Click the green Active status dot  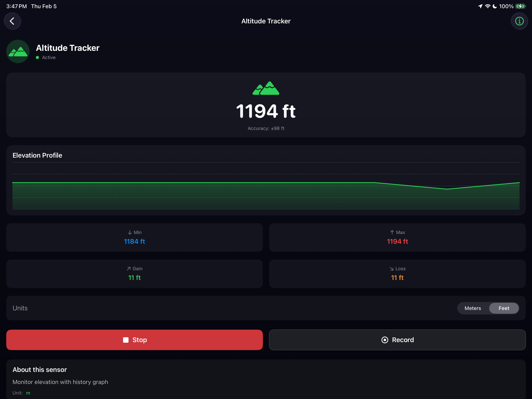[x=37, y=57]
